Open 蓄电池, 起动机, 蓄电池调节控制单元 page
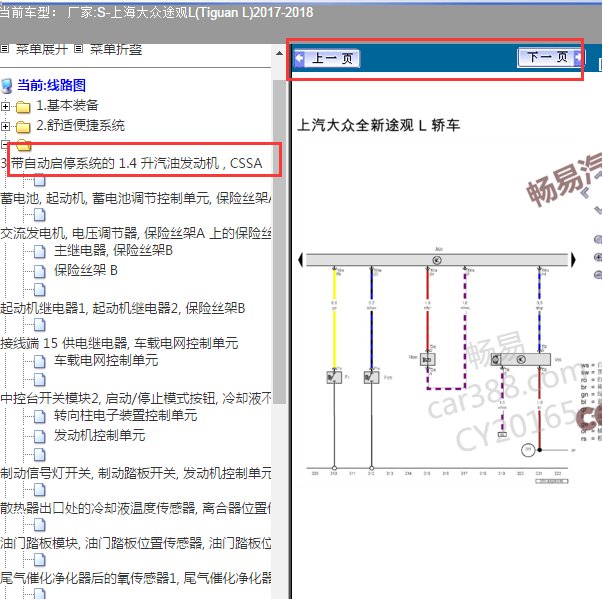The height and width of the screenshot is (599, 602). coord(136,198)
